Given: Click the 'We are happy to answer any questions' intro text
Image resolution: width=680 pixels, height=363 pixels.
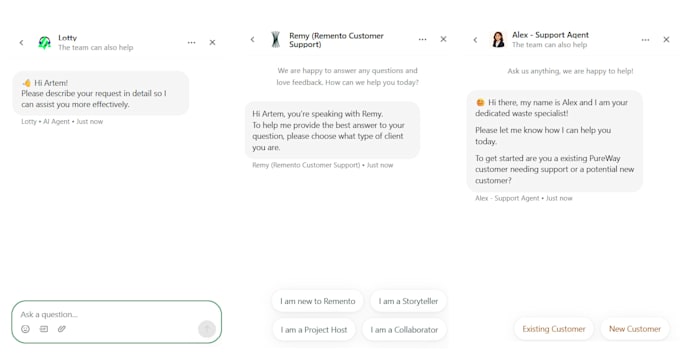Looking at the screenshot, I should pos(347,76).
